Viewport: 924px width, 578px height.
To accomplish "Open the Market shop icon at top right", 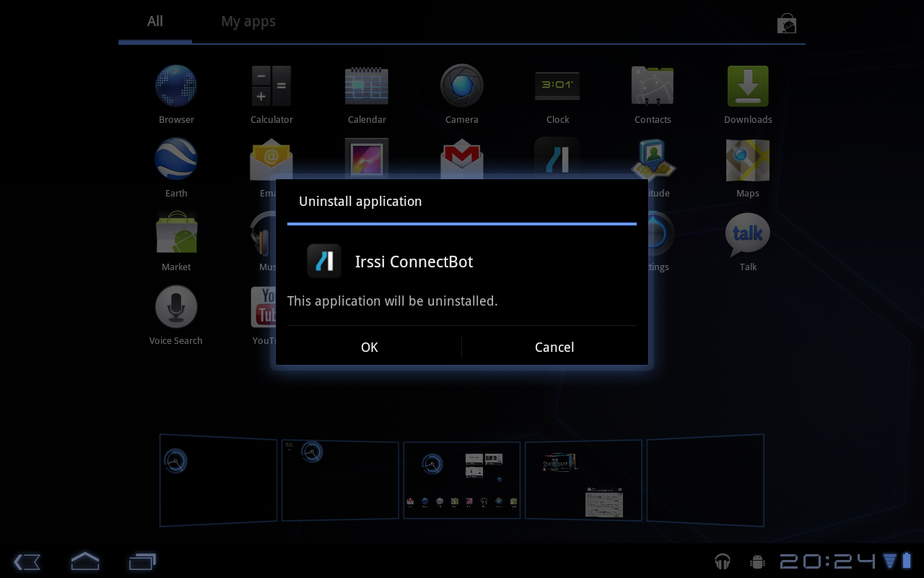I will [x=786, y=24].
